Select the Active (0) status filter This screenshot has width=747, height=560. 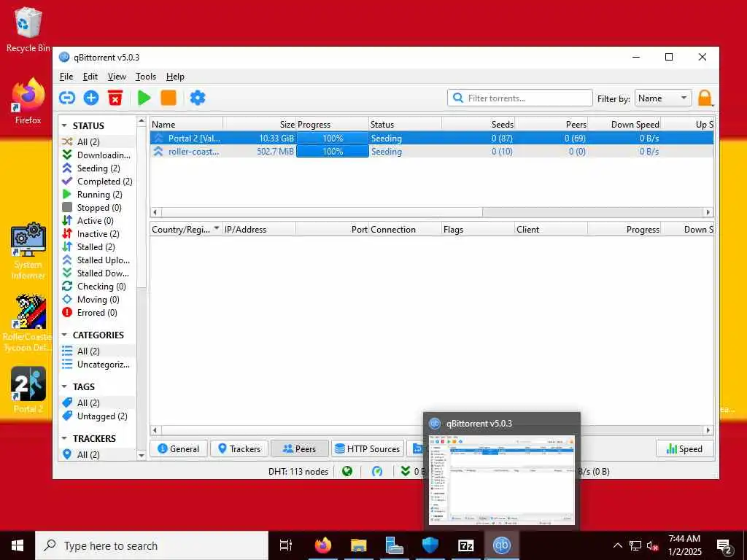click(97, 220)
